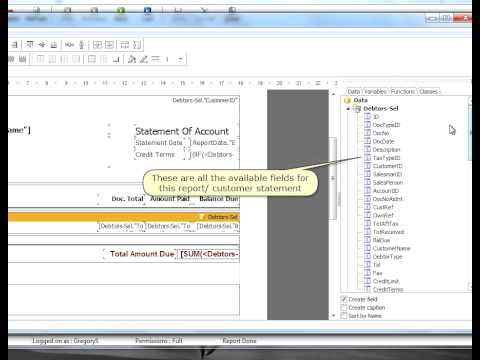Select the CustomerName field
The width and height of the screenshot is (480, 360).
pyautogui.click(x=387, y=248)
